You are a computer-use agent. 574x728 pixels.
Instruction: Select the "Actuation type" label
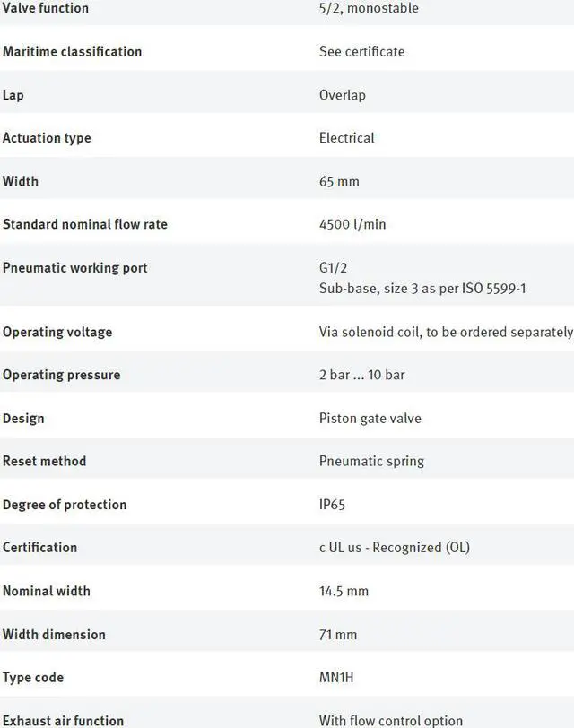tap(47, 138)
